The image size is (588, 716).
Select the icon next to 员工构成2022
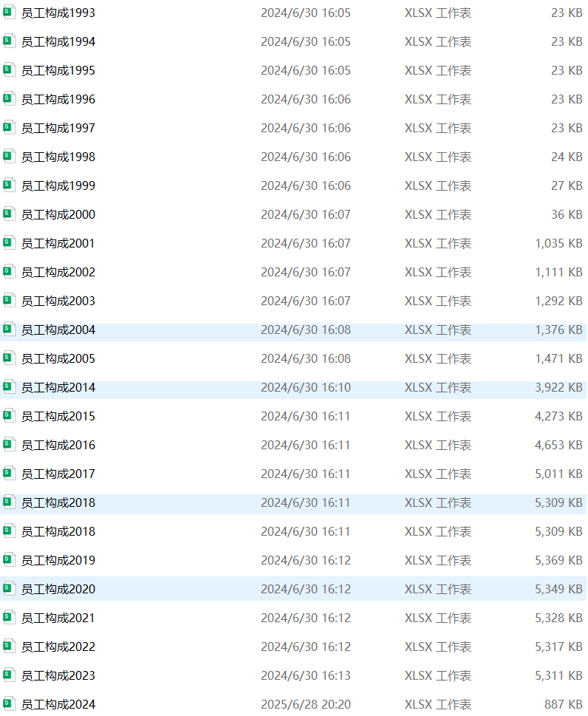9,647
